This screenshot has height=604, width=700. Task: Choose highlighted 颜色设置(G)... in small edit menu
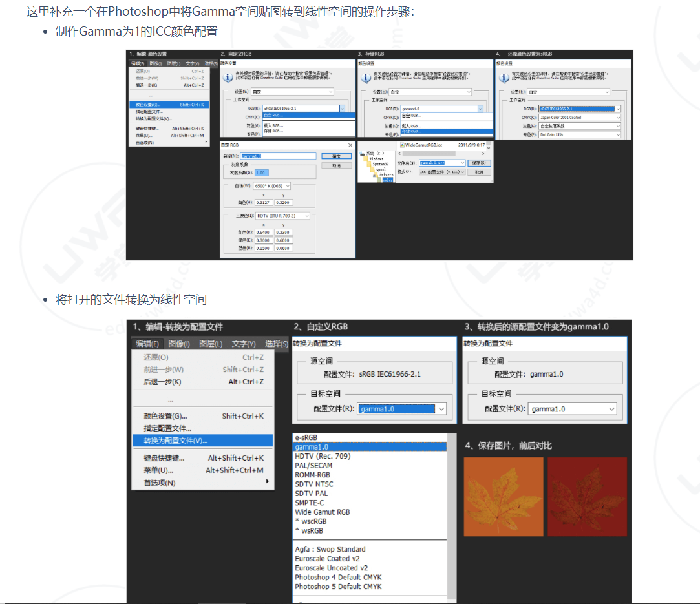click(169, 105)
